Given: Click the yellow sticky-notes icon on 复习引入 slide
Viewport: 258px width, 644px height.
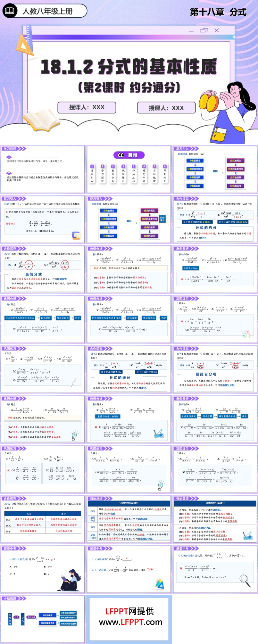Looking at the screenshot, I should tap(76, 235).
